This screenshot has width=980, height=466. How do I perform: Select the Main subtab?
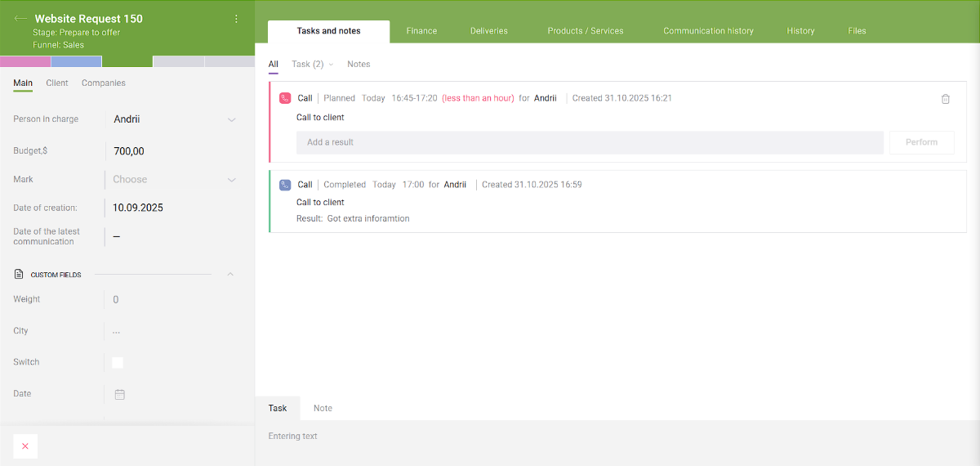(x=23, y=83)
